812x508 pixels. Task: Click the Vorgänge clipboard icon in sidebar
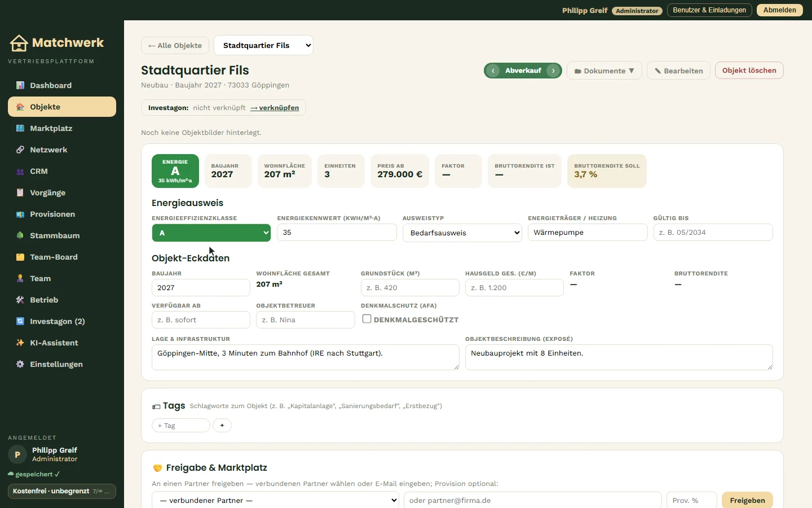pyautogui.click(x=20, y=192)
